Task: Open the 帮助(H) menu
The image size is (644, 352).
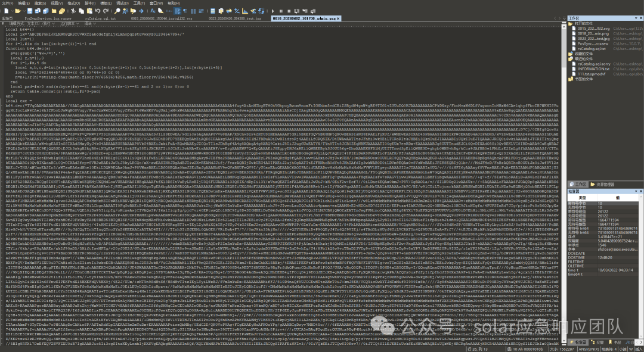Action: pos(174,4)
